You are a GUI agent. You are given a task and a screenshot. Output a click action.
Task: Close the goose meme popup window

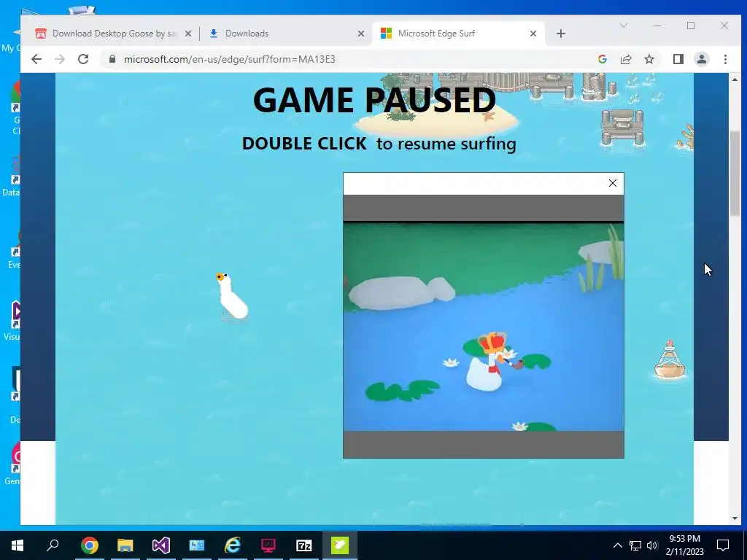pyautogui.click(x=613, y=183)
